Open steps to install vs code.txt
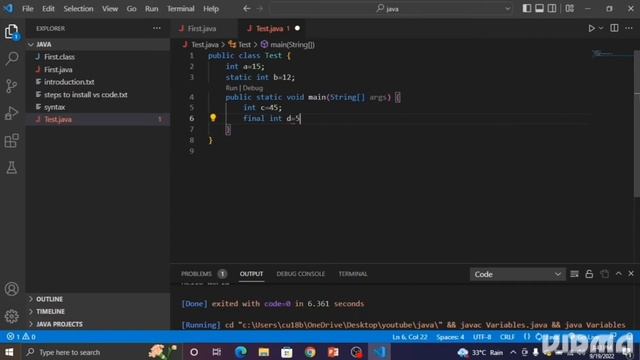 tap(98, 95)
